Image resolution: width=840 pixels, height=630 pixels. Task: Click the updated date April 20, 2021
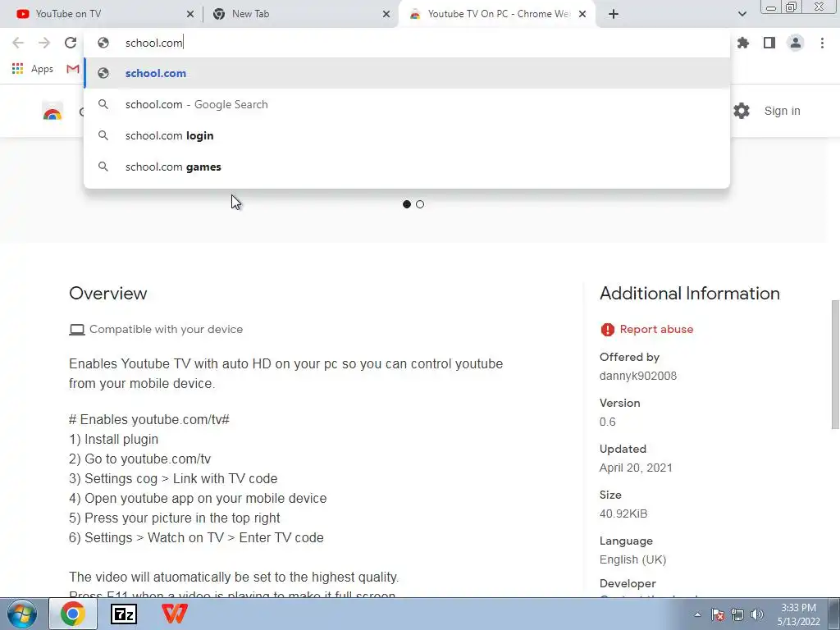click(636, 468)
